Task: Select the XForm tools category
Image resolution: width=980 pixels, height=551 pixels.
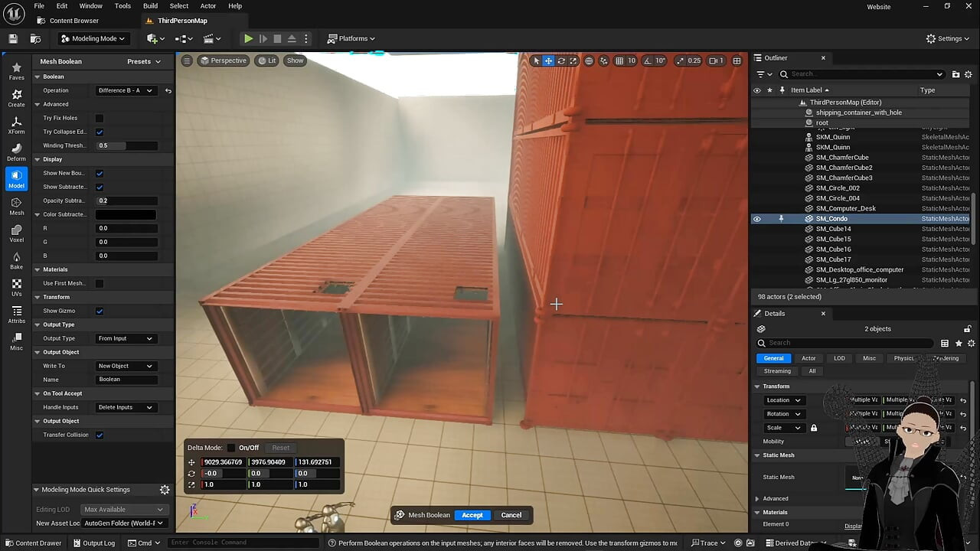Action: 16,126
